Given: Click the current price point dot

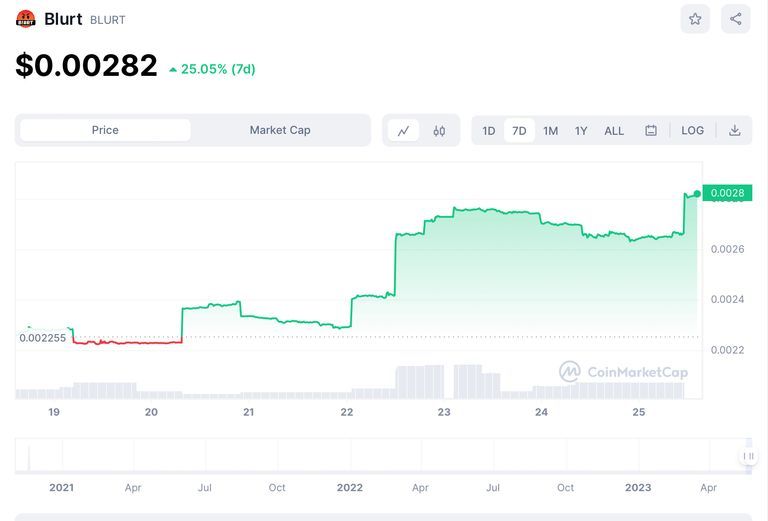Looking at the screenshot, I should (697, 194).
